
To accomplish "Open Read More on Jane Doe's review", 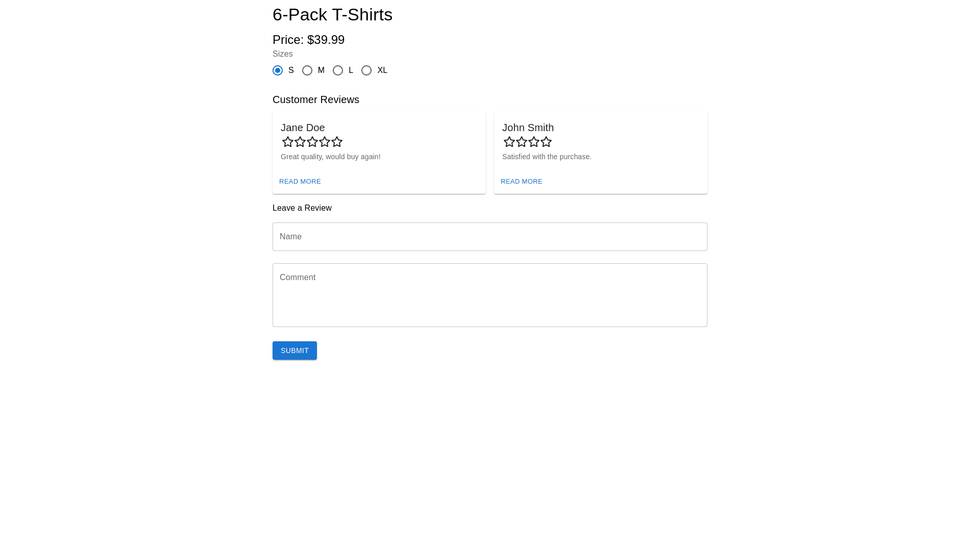I will [x=300, y=182].
